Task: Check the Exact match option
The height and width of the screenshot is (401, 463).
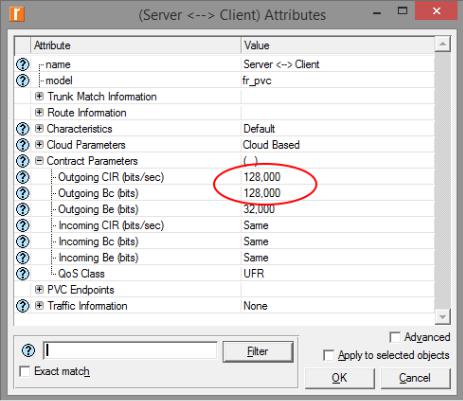Action: point(25,371)
